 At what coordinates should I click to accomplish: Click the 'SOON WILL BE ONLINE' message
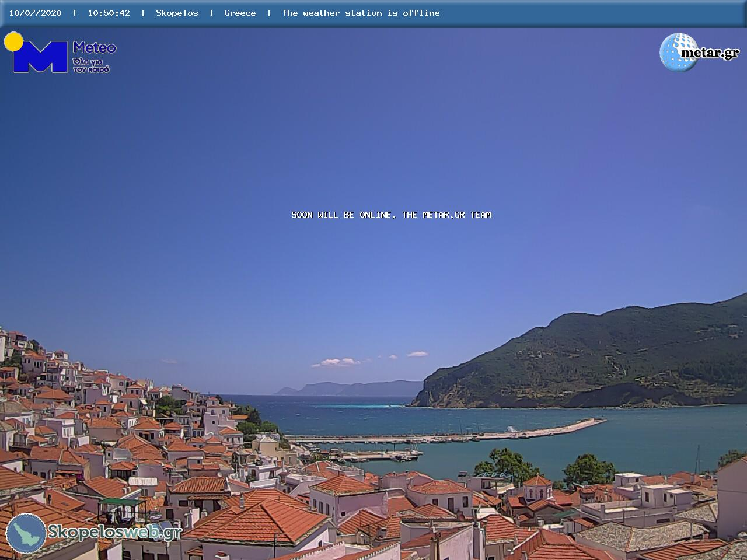(391, 215)
